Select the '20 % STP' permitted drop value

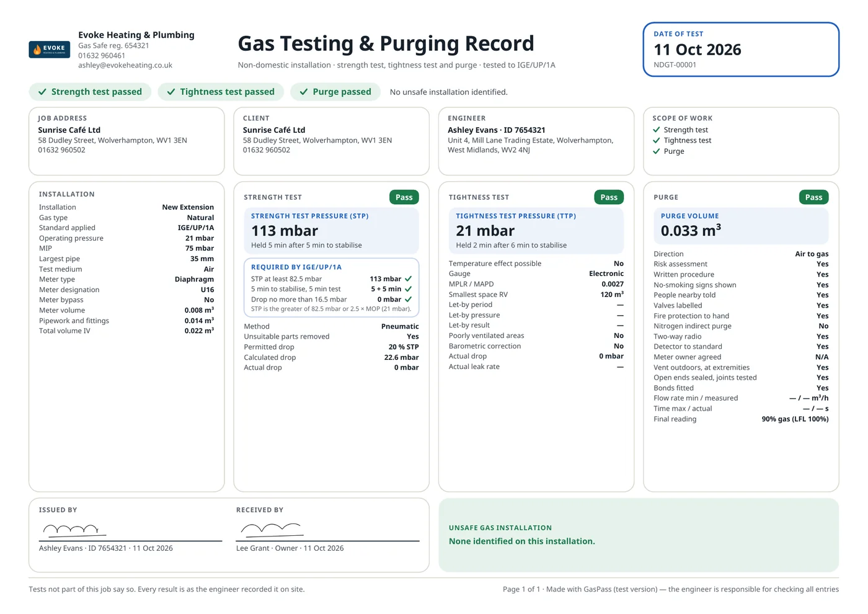404,347
